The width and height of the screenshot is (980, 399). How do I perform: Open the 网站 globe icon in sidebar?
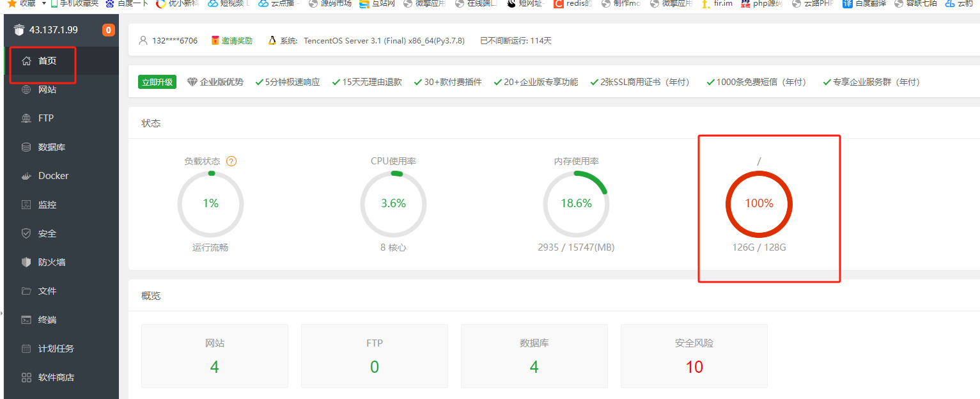click(x=26, y=90)
